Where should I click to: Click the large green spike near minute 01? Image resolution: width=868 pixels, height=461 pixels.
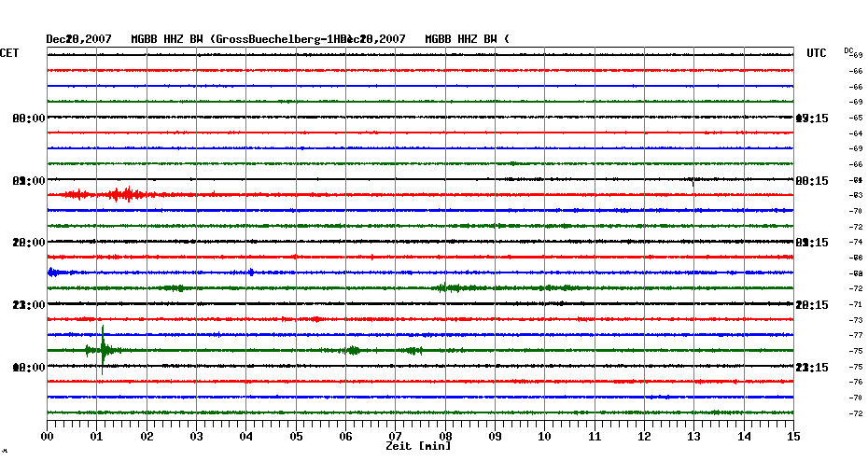103,350
